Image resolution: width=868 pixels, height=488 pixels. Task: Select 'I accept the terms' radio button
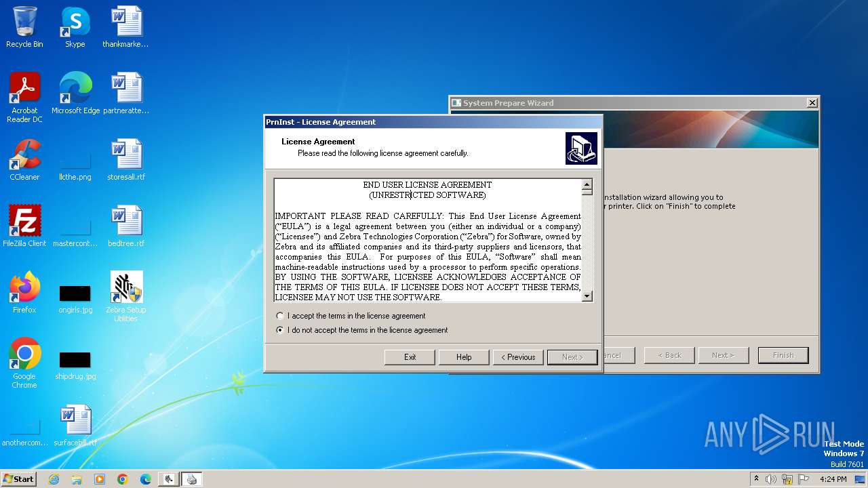point(280,316)
